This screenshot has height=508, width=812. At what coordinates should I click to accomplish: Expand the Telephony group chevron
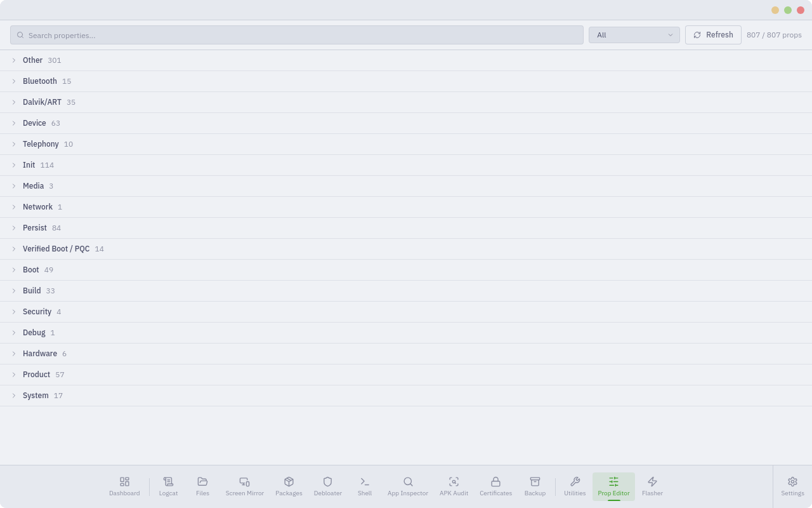[x=14, y=144]
